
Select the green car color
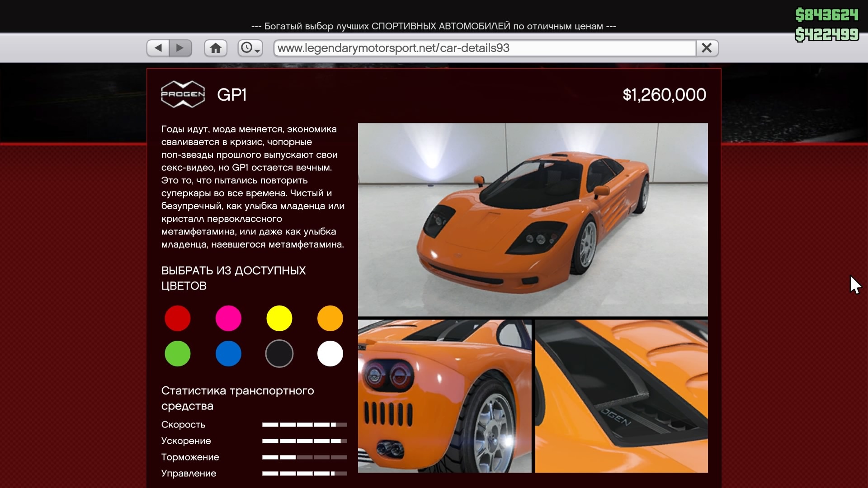click(178, 353)
